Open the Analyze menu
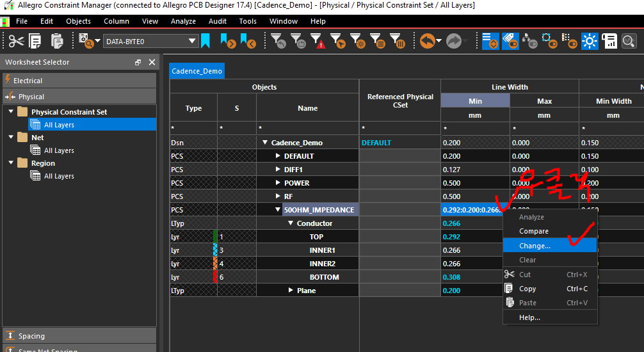 pos(183,21)
